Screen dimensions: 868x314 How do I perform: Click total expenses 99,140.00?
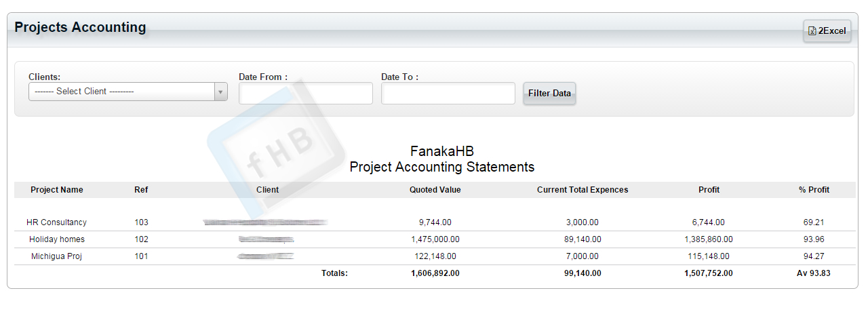click(583, 273)
